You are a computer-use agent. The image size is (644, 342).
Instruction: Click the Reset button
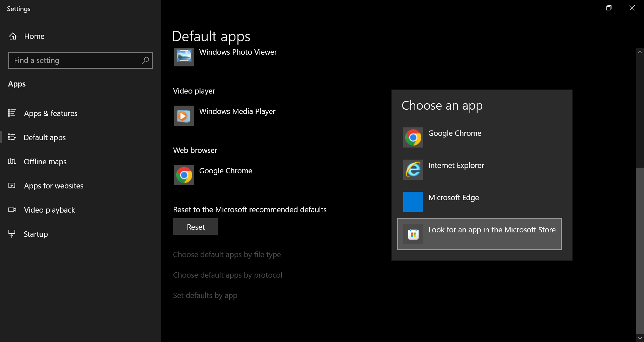click(x=196, y=227)
